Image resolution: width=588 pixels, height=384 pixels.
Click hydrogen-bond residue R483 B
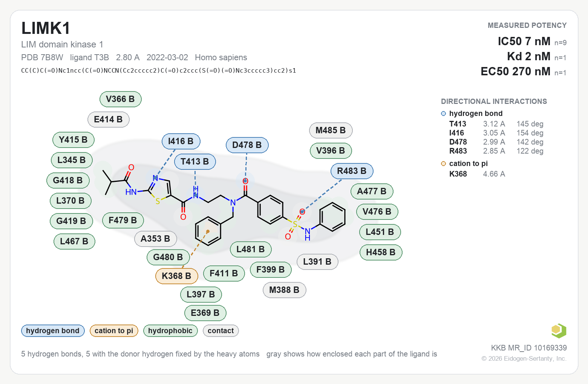click(x=352, y=171)
